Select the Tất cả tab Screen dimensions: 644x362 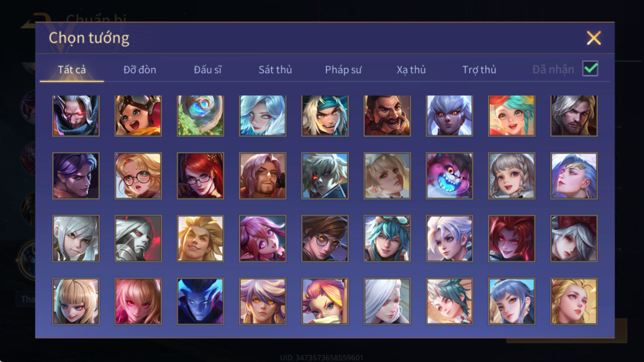tap(72, 69)
